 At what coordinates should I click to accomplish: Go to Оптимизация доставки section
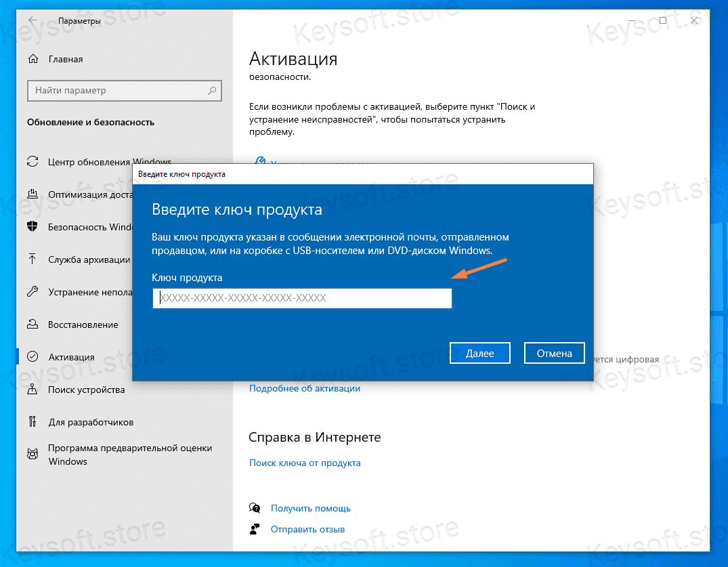(x=90, y=194)
